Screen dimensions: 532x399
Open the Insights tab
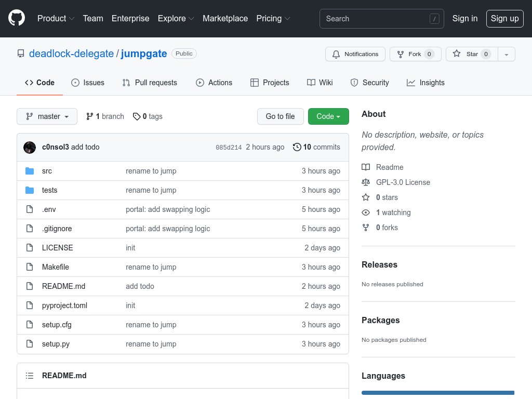425,83
